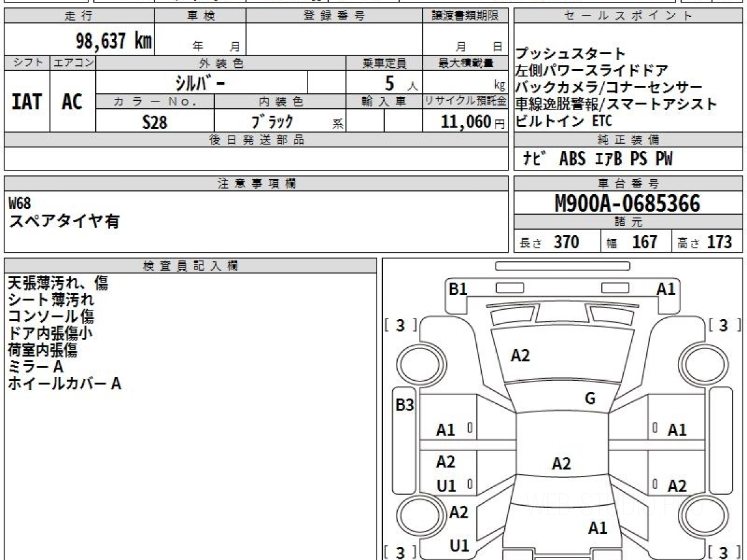This screenshot has width=747, height=560.
Task: Click the スペアタイヤ有 note text
Action: pos(63,221)
